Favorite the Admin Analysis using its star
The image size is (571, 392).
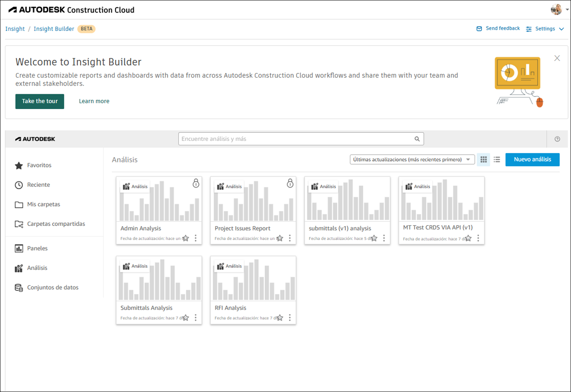coord(185,238)
